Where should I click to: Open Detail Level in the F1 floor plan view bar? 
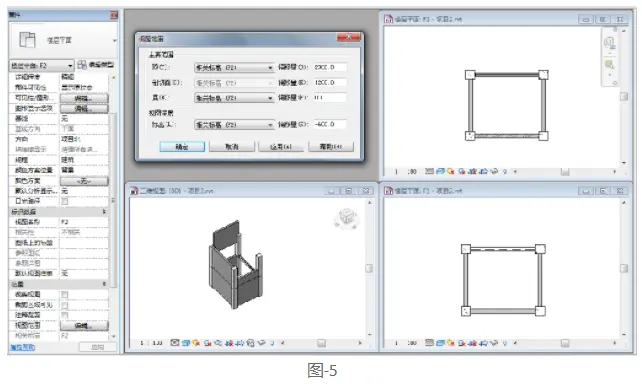[x=430, y=343]
